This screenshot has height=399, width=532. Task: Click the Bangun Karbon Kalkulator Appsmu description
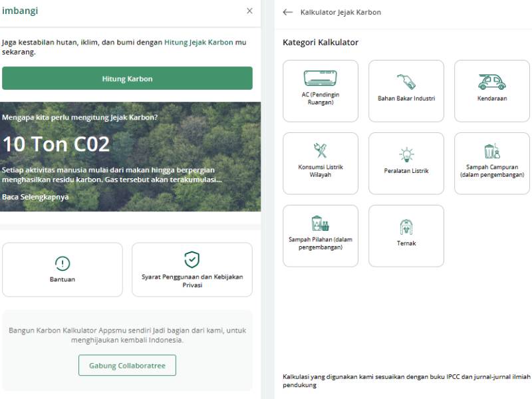[x=127, y=335]
